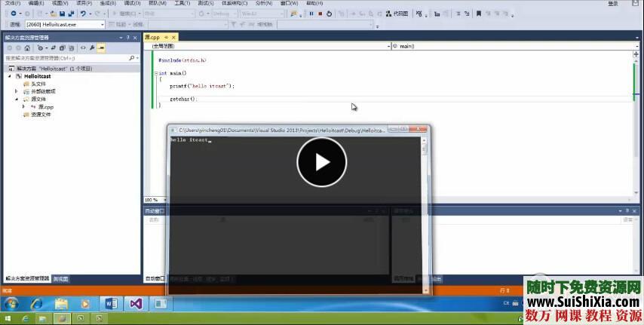This screenshot has width=644, height=325.
Task: Toggle the auto-hide pin on Solution Explorer
Action: tap(127, 37)
